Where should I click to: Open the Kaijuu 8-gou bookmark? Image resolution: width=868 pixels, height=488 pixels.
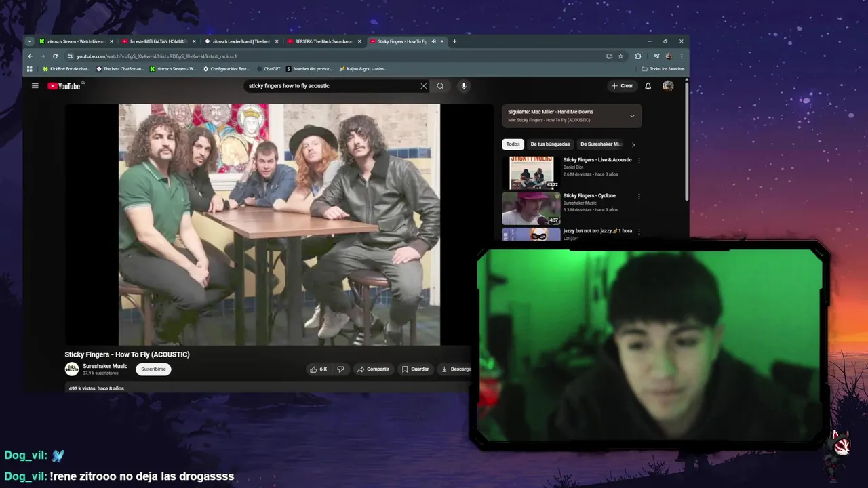pos(362,69)
